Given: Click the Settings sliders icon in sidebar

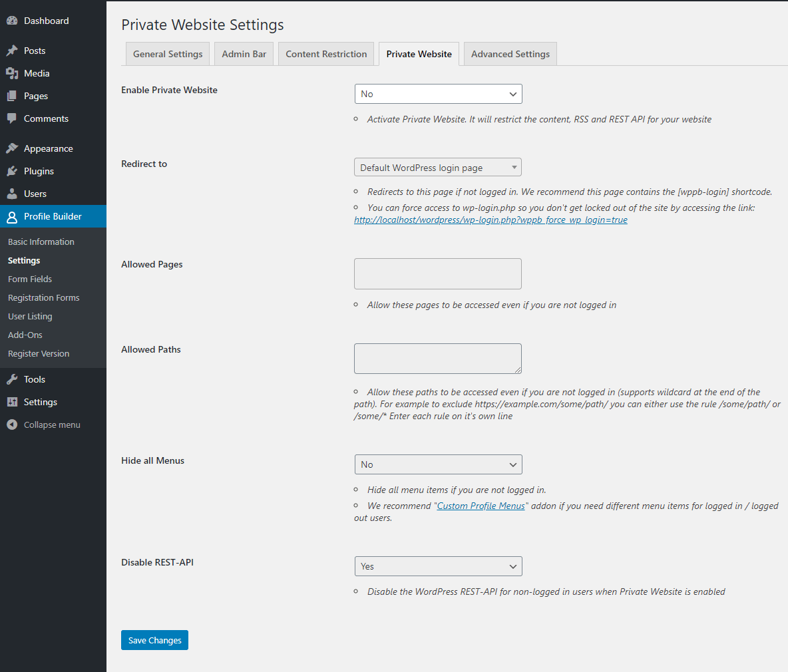Looking at the screenshot, I should [x=12, y=402].
